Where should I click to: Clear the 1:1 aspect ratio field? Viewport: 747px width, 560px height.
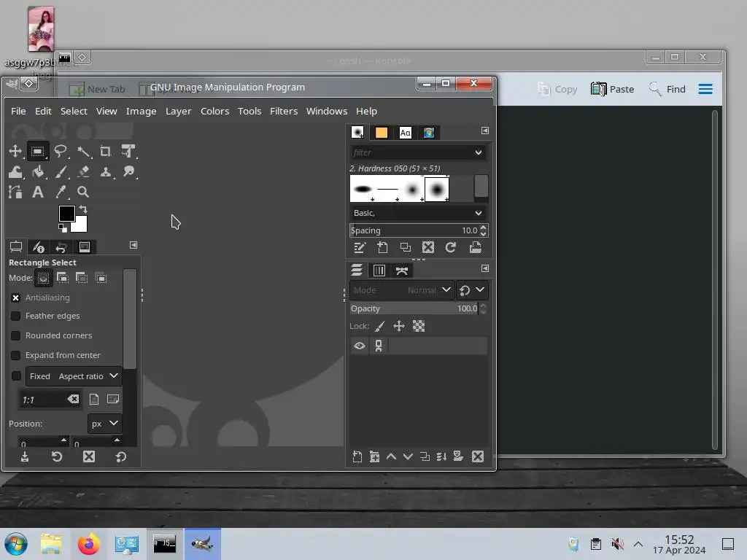coord(73,399)
